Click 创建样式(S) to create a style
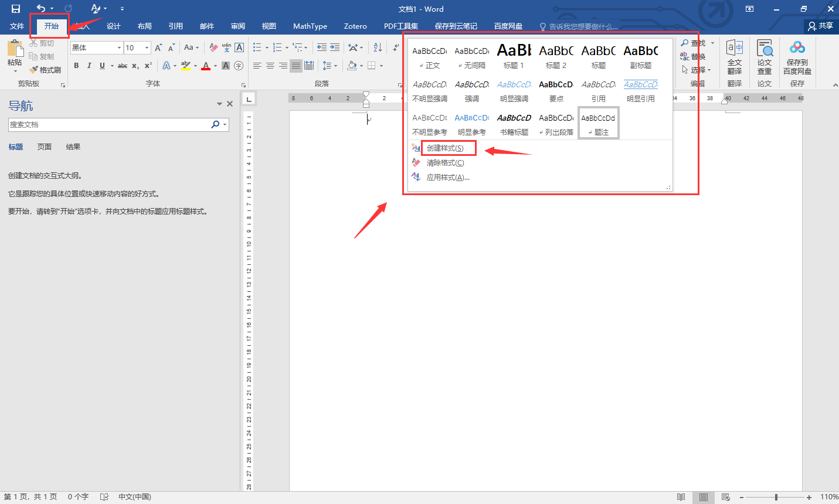839x504 pixels. click(x=445, y=148)
